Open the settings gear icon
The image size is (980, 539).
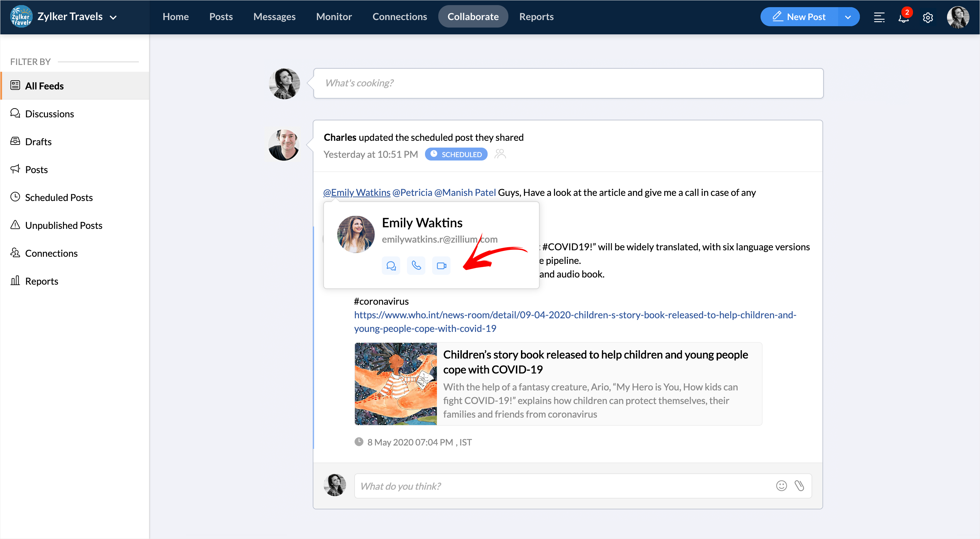click(928, 17)
